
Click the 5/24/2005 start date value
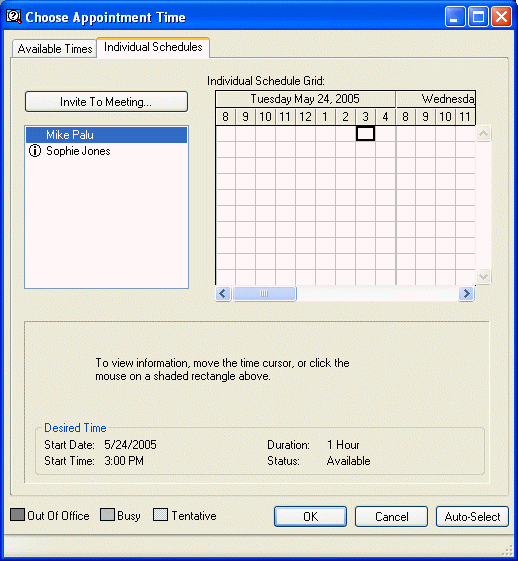point(130,445)
